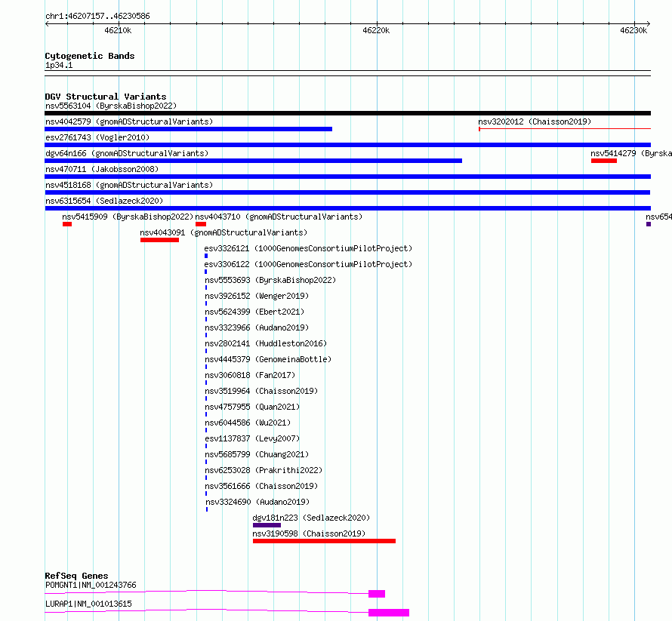Click the blue esv2761743 variant bar
Screen dimensions: 672x621
tap(347, 145)
